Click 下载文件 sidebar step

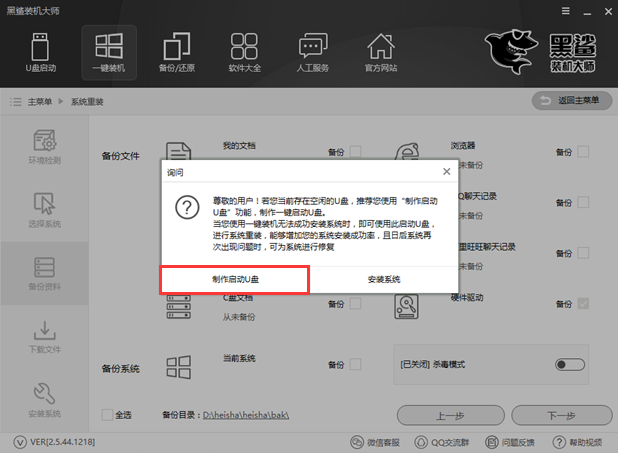coord(45,336)
